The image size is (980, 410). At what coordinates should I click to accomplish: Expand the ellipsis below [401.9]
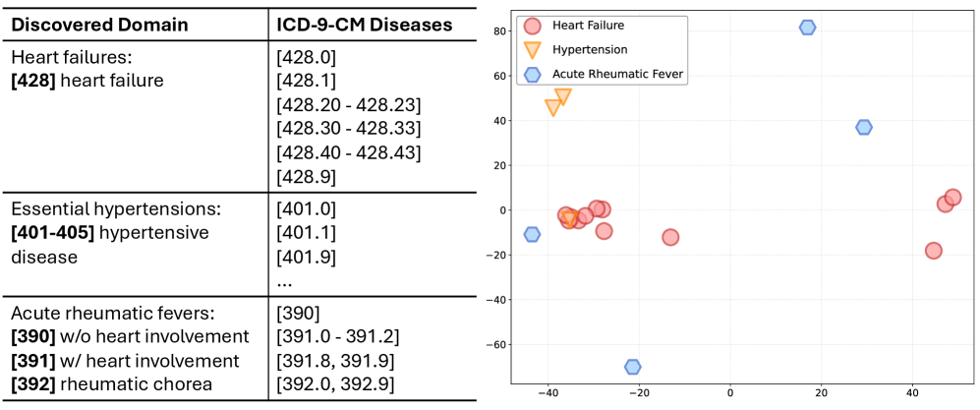(285, 280)
